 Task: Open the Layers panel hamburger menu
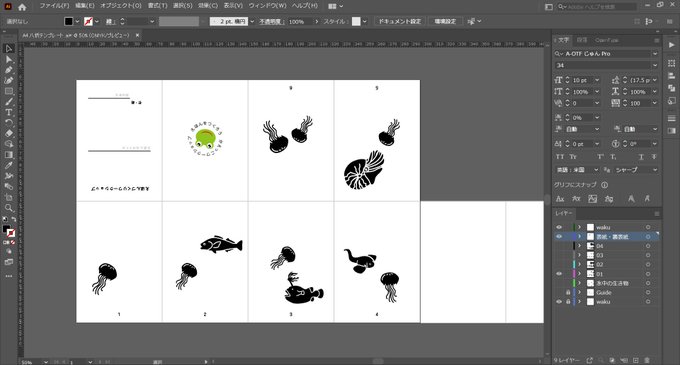tap(657, 214)
